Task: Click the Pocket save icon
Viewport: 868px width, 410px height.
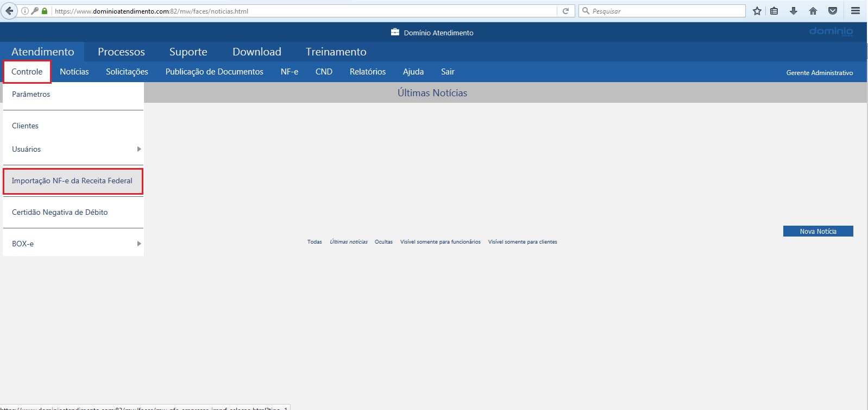Action: (x=833, y=11)
